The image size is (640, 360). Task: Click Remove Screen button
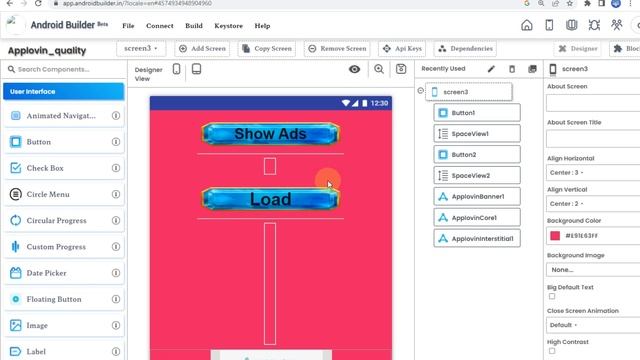tap(337, 49)
